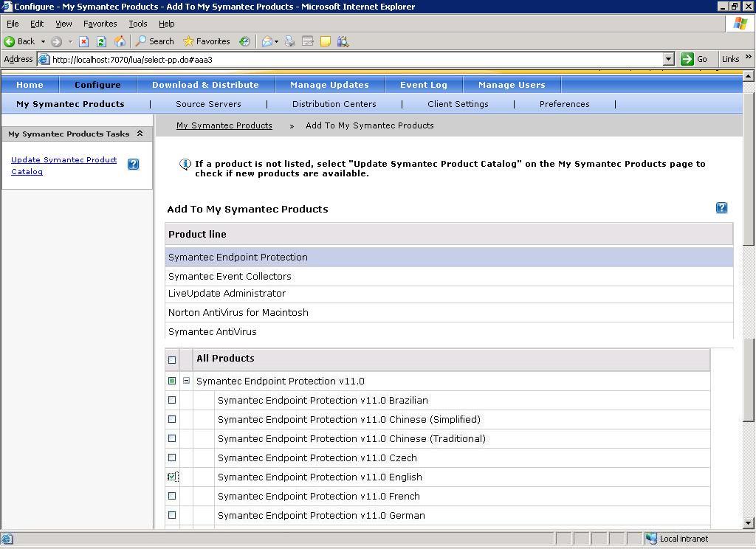Check the v11.0 Czech checkbox
Image resolution: width=756 pixels, height=549 pixels.
(172, 457)
